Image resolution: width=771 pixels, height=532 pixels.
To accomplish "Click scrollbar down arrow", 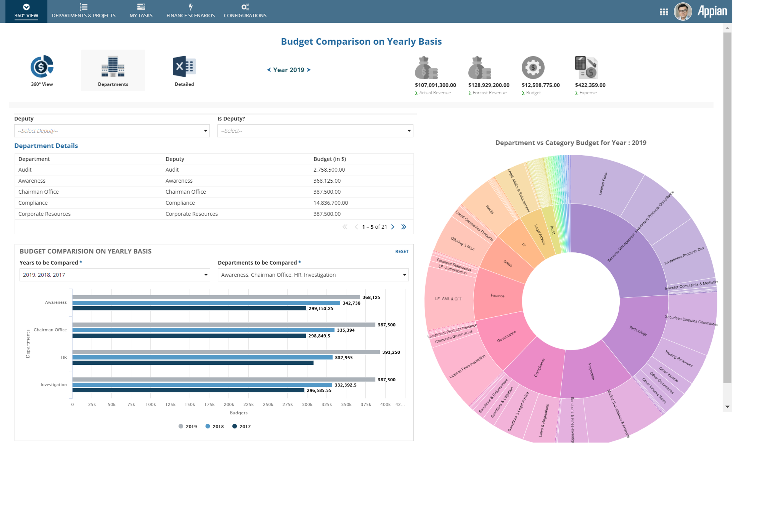I will (x=727, y=407).
